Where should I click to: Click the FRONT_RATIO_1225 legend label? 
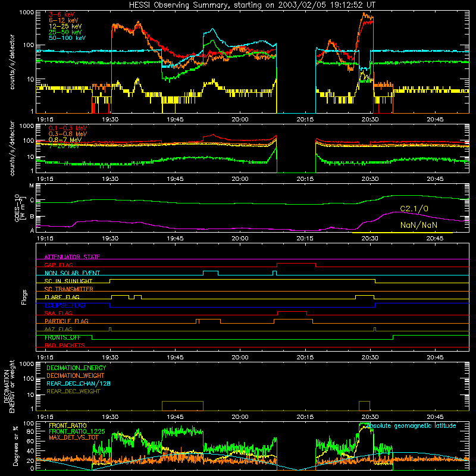click(x=77, y=431)
